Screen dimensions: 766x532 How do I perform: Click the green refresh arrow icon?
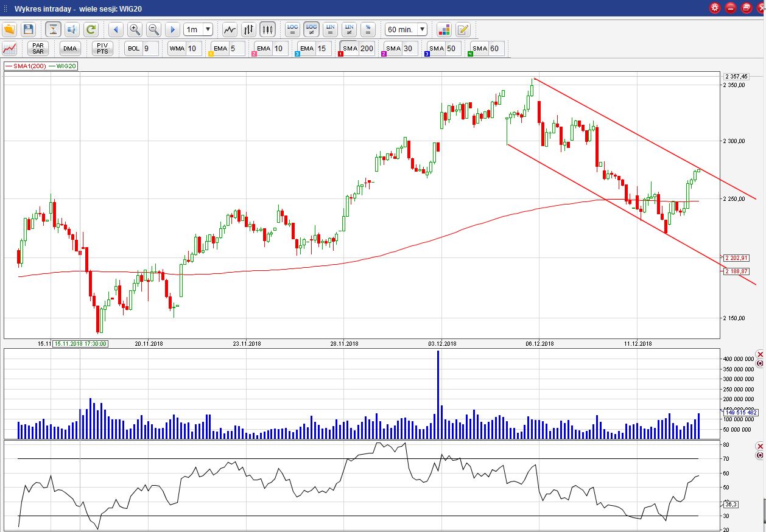click(x=91, y=29)
